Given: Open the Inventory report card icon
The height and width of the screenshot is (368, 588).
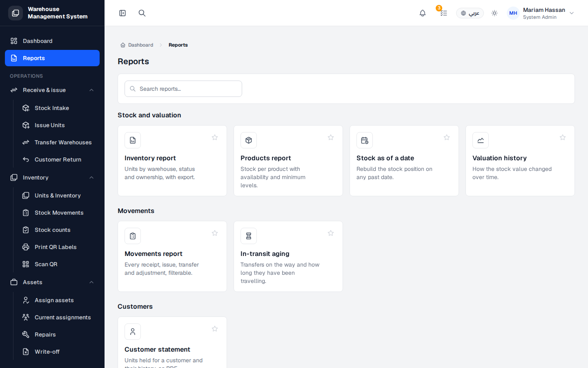Looking at the screenshot, I should point(133,140).
